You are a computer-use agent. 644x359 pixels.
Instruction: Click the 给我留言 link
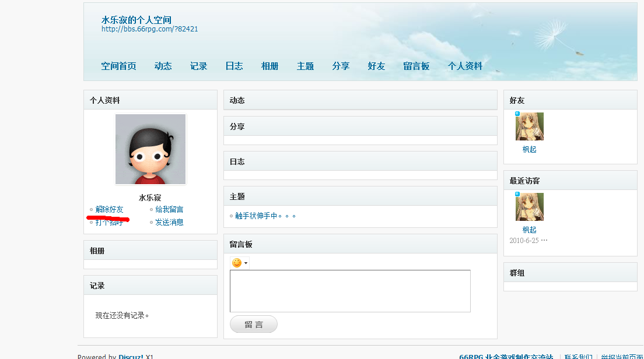pos(169,209)
